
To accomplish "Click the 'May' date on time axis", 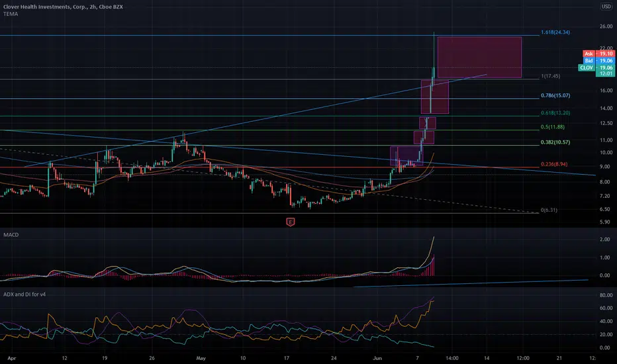I will tap(201, 358).
